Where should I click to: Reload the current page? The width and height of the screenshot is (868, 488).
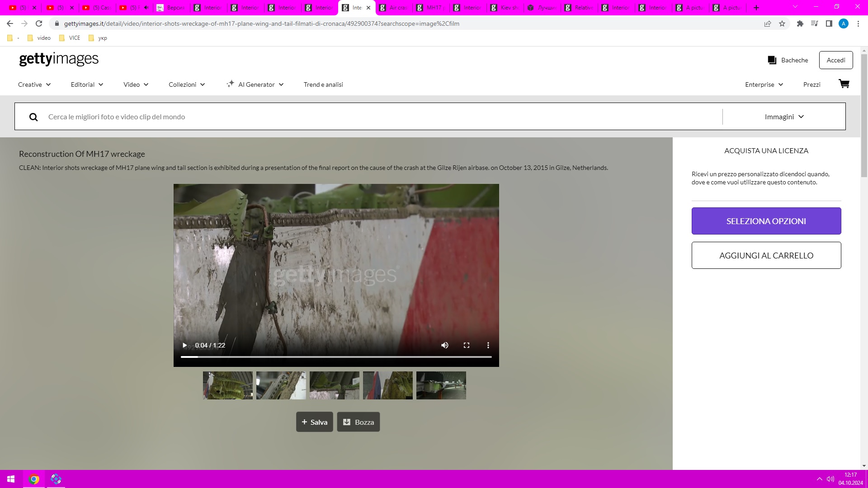(x=39, y=23)
